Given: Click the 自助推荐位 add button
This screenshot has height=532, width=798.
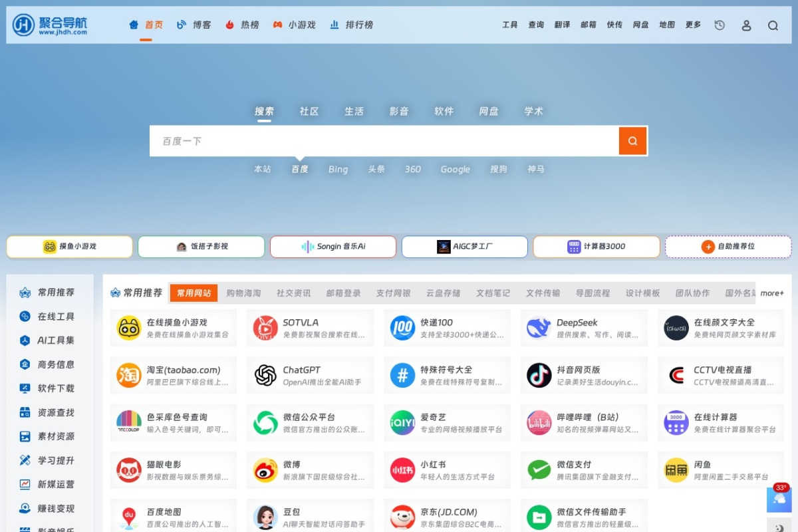Looking at the screenshot, I should [x=728, y=247].
